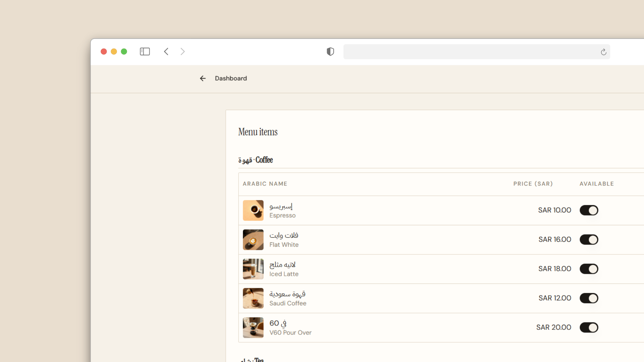Select the SAR 18.00 price
The image size is (644, 362).
pyautogui.click(x=555, y=269)
